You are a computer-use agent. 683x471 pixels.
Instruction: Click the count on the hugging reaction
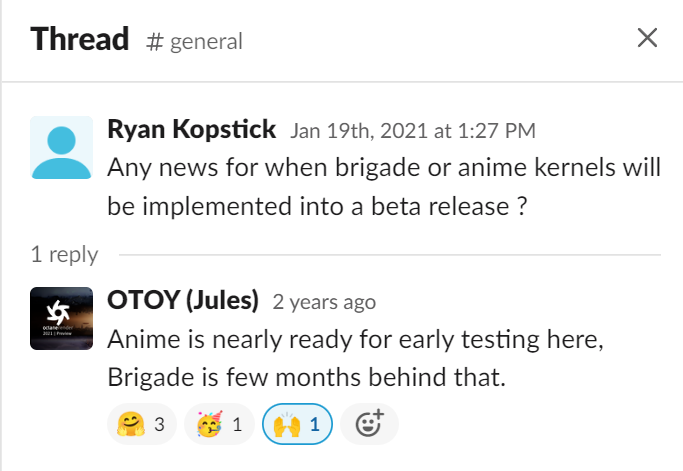pyautogui.click(x=159, y=424)
